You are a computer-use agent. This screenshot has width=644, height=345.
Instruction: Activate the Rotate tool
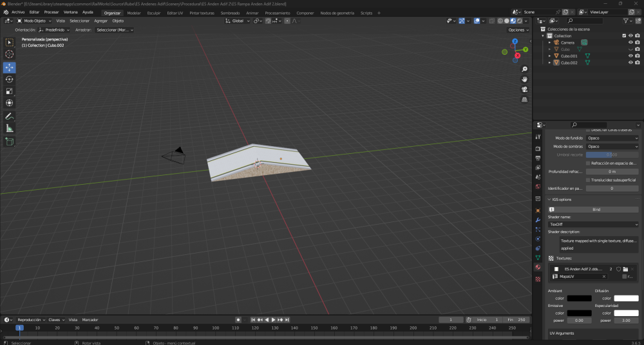pyautogui.click(x=10, y=79)
